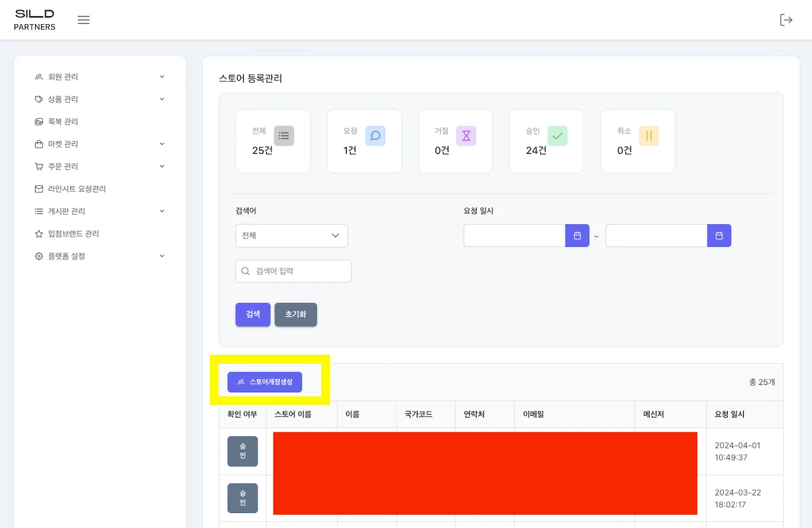Click the 거절 hourglass icon

(x=466, y=136)
